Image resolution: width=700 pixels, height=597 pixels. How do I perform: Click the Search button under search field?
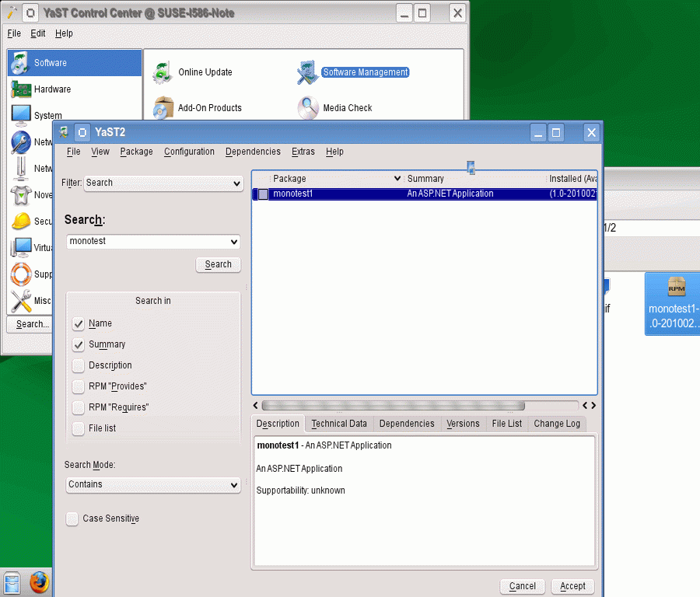pos(219,264)
